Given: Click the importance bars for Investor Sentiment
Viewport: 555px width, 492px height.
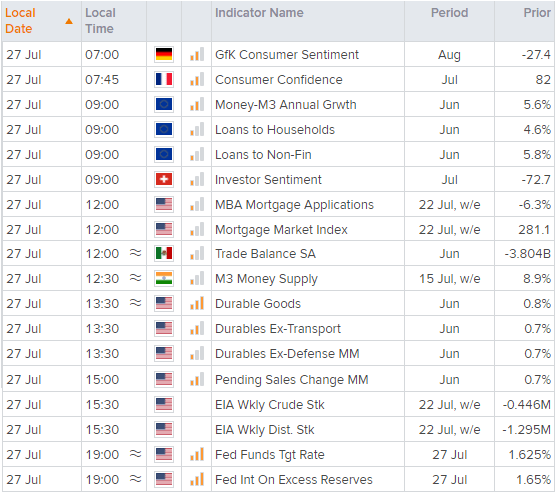Looking at the screenshot, I should (197, 179).
